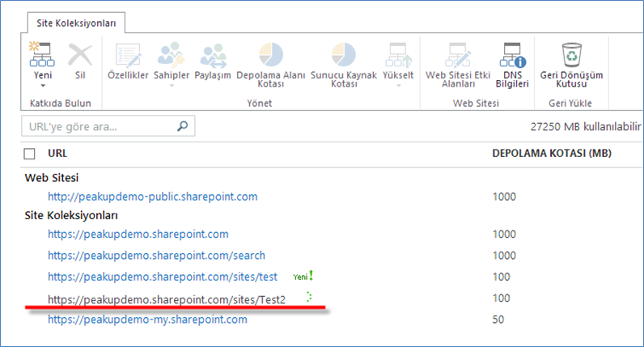Open Web Sitesi Etki Alanları icon
This screenshot has width=644, height=347.
[458, 55]
